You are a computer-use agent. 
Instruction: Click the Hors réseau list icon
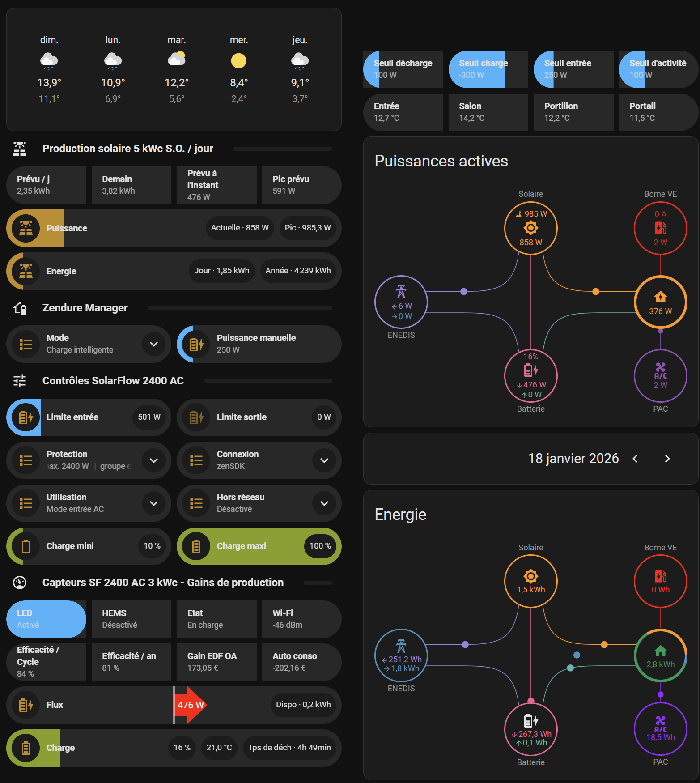(196, 503)
